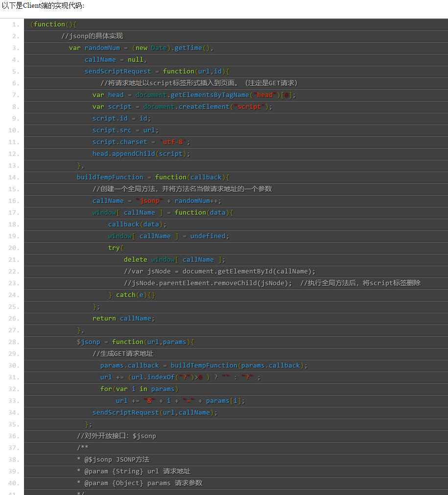The image size is (448, 495).
Task: Click the 'utf-8' string literal
Action: [173, 142]
